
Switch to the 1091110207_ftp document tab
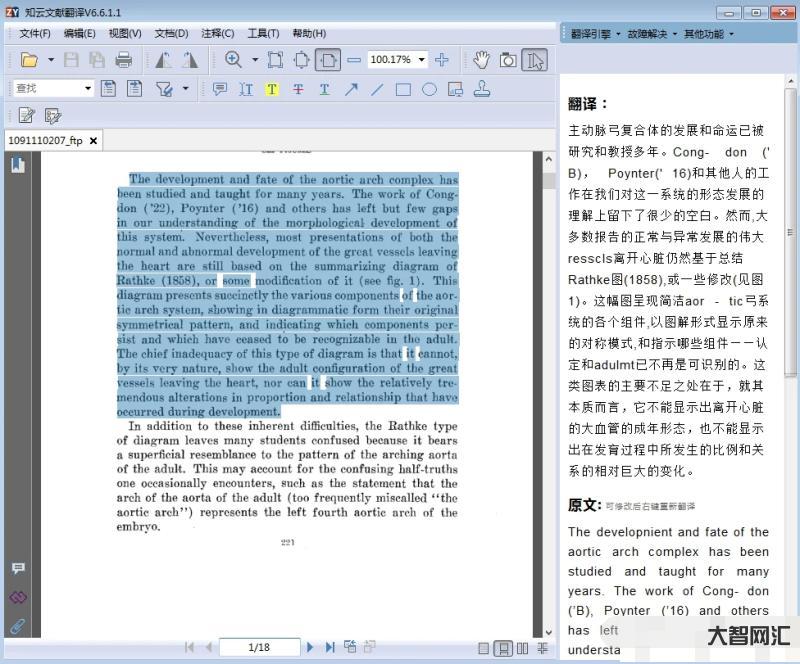tap(46, 141)
